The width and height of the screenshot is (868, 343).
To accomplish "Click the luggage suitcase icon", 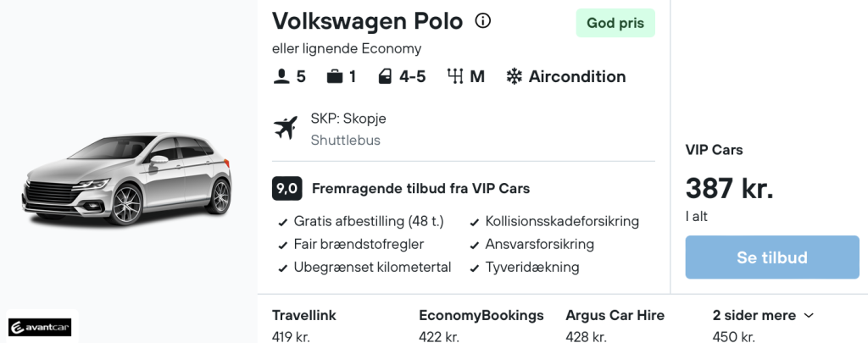I will (334, 77).
